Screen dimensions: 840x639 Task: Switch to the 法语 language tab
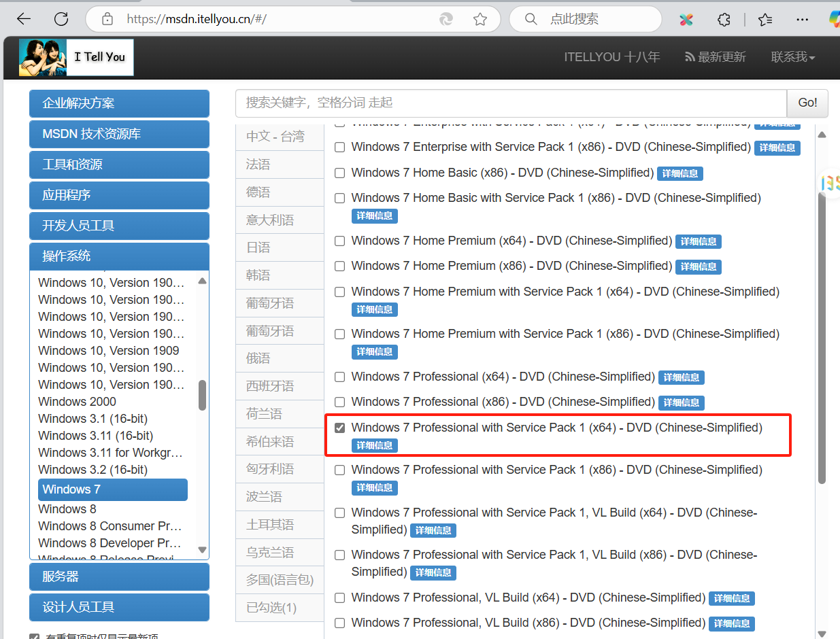280,165
